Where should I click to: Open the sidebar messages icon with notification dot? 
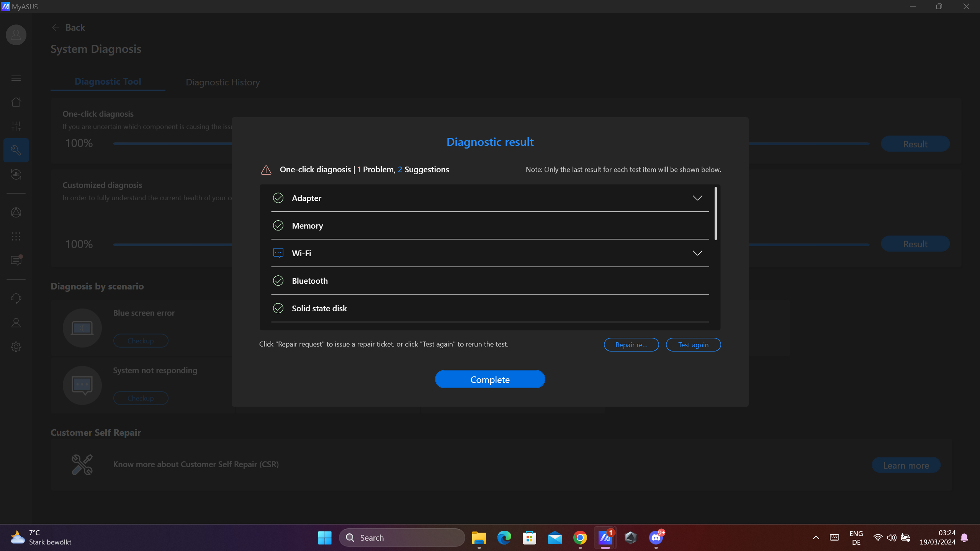[16, 260]
